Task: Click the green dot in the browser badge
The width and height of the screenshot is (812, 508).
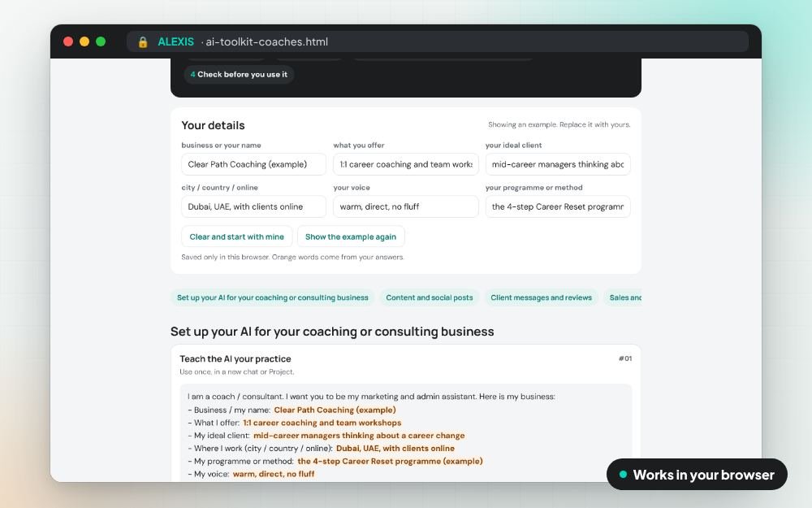Action: pos(623,475)
